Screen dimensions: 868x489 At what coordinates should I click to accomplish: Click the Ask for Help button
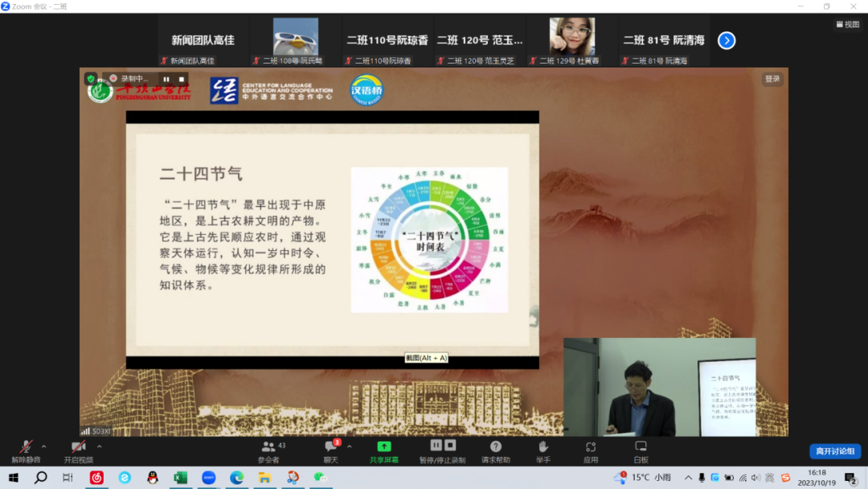pyautogui.click(x=495, y=450)
